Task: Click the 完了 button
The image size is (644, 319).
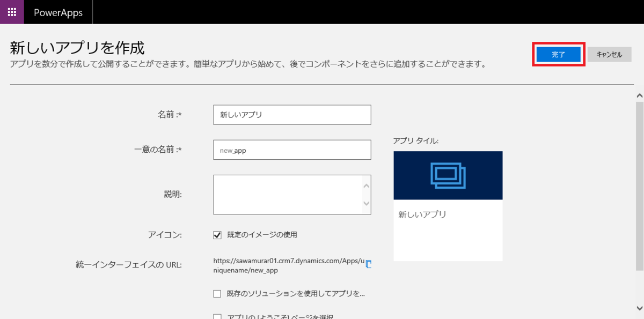Action: tap(559, 55)
